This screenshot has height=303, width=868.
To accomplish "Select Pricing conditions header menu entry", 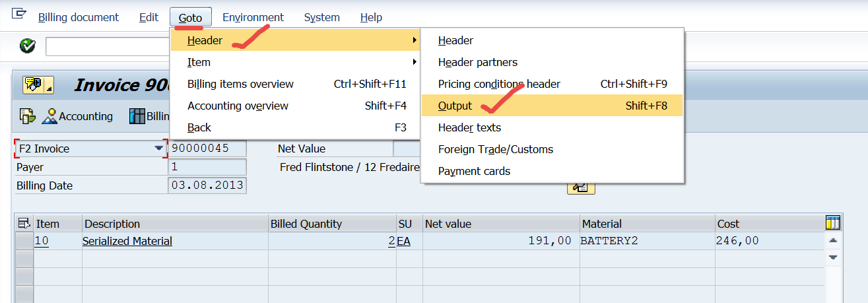I will 499,84.
